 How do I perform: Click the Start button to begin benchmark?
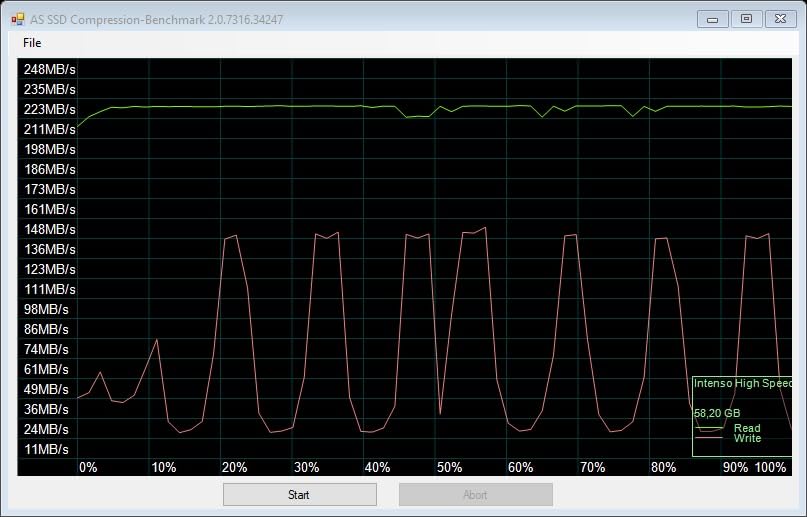[299, 494]
